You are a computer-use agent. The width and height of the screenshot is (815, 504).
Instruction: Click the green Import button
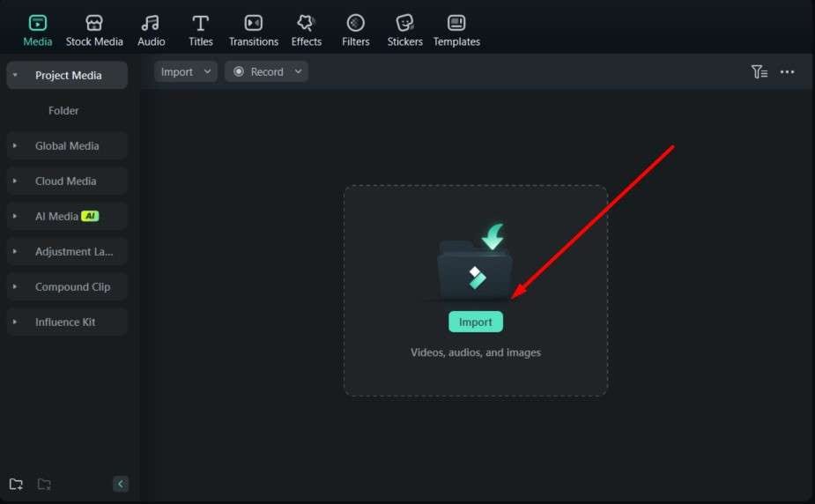(476, 322)
